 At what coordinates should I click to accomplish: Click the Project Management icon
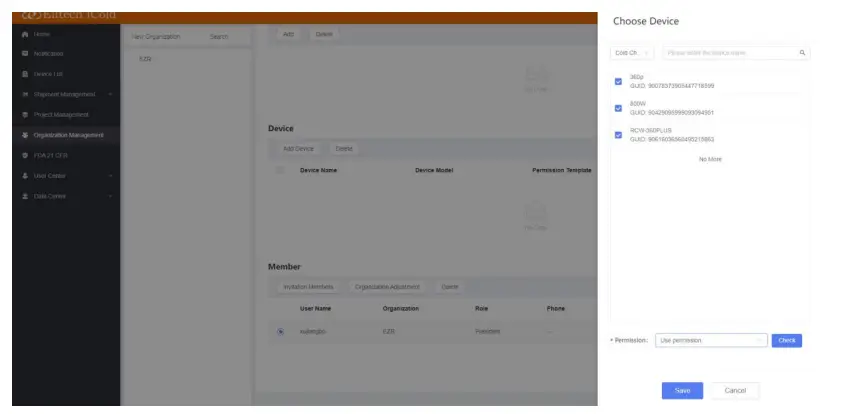[x=24, y=115]
